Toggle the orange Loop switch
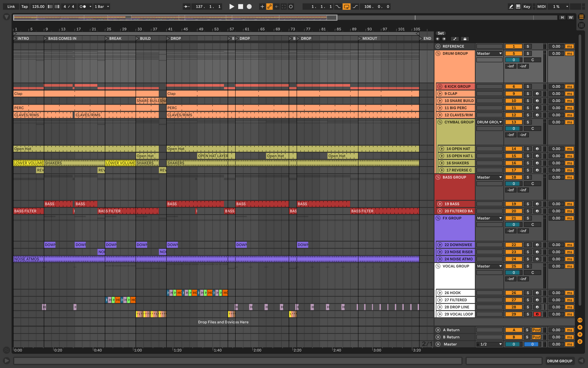The width and height of the screenshot is (588, 368). click(347, 7)
